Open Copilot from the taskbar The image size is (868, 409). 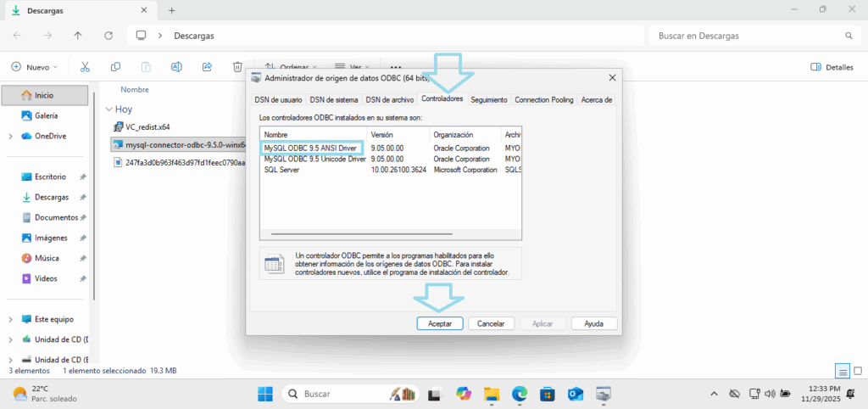point(463,394)
